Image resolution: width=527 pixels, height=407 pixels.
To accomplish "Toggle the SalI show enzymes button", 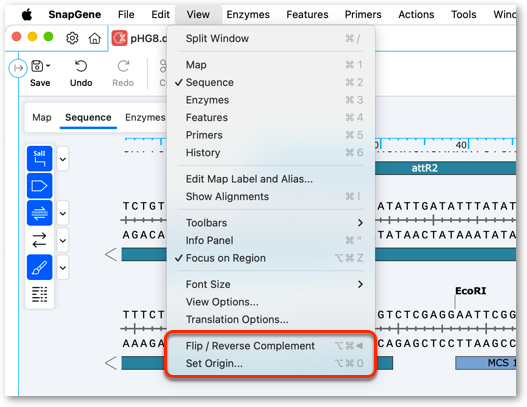I will point(40,159).
